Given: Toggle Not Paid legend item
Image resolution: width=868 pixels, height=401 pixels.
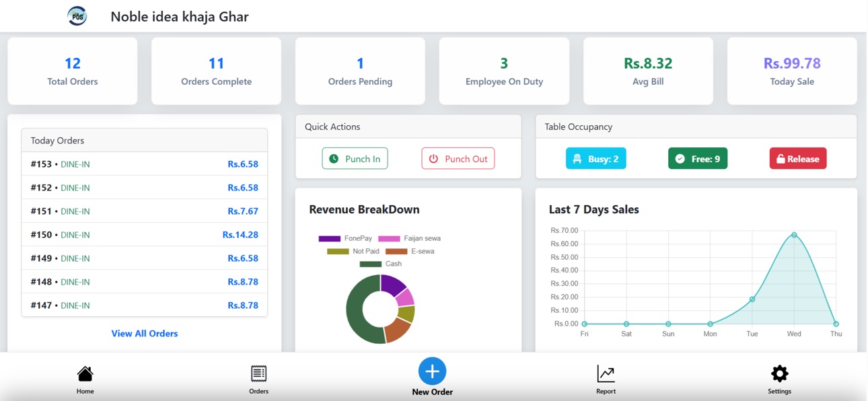Looking at the screenshot, I should pos(353,251).
